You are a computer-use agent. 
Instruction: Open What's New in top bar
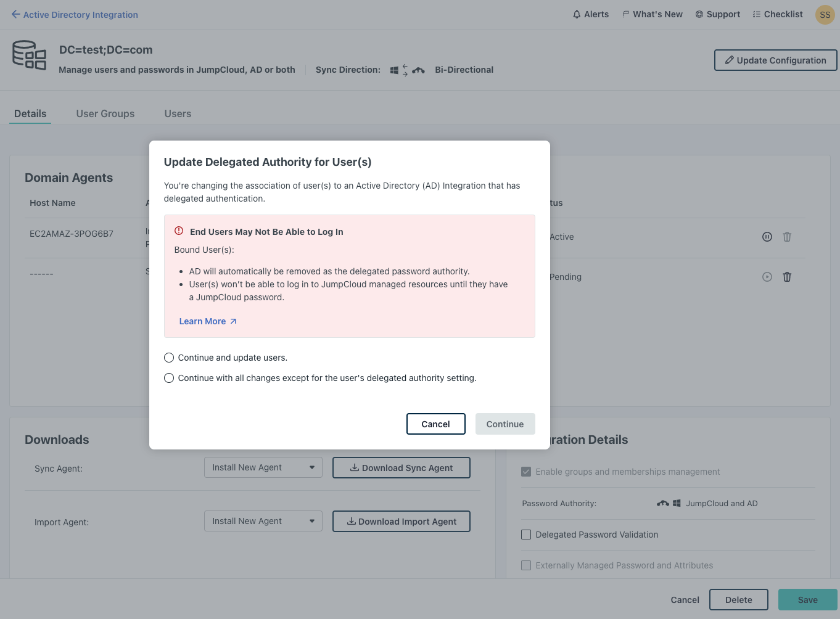tap(652, 14)
